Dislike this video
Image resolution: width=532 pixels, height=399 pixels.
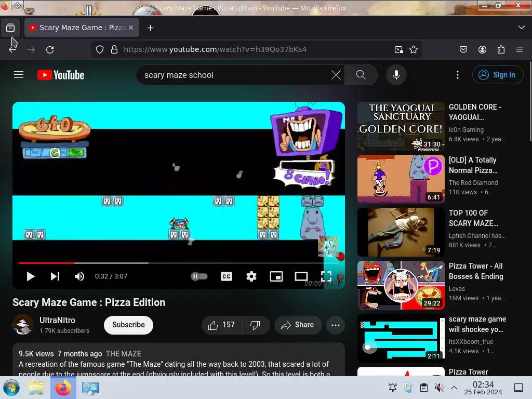pos(256,325)
